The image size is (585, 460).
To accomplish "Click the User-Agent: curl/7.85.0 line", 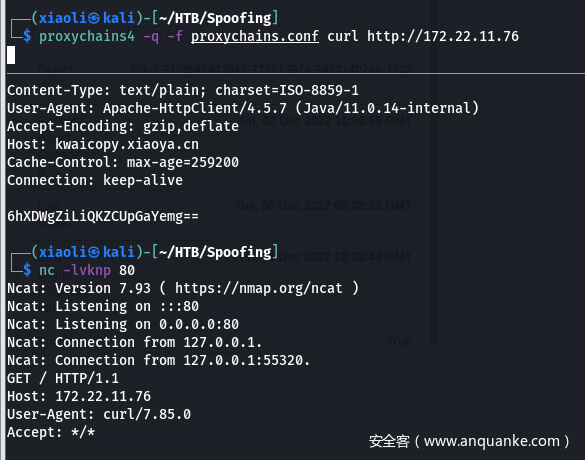I will click(x=99, y=414).
